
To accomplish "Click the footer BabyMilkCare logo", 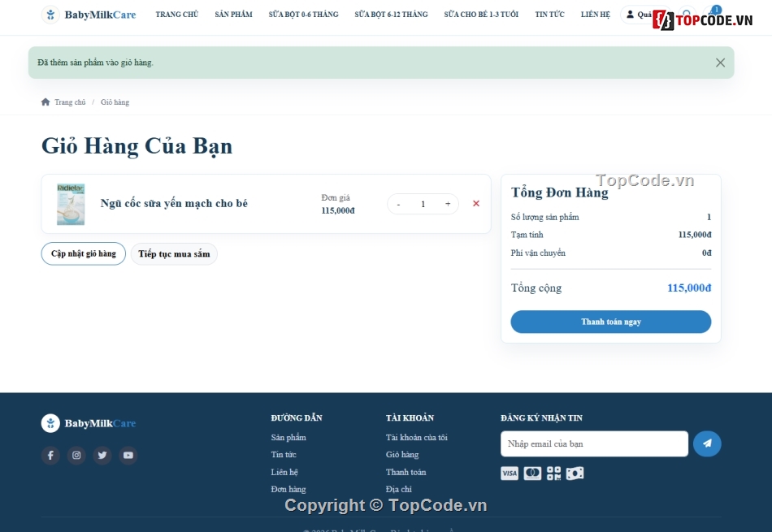I will point(89,423).
